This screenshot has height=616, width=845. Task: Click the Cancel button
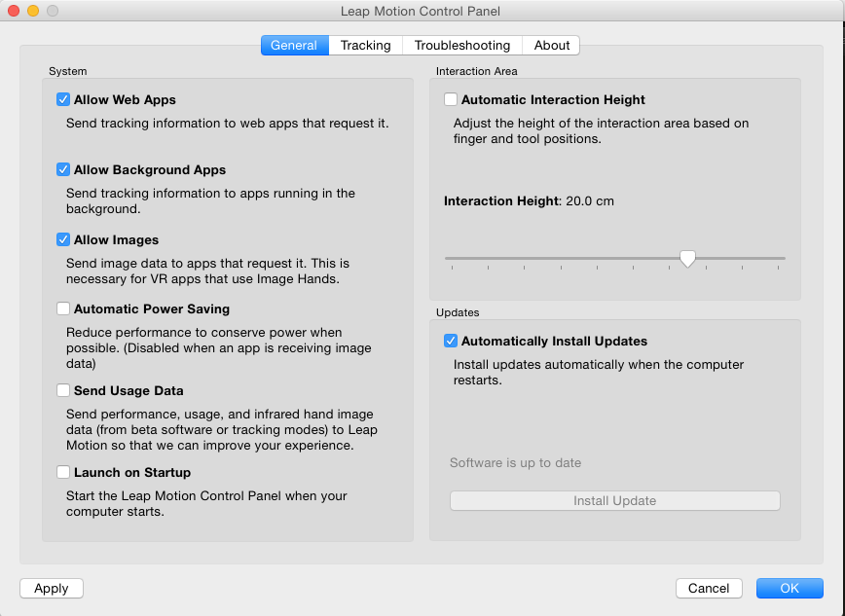[x=709, y=588]
